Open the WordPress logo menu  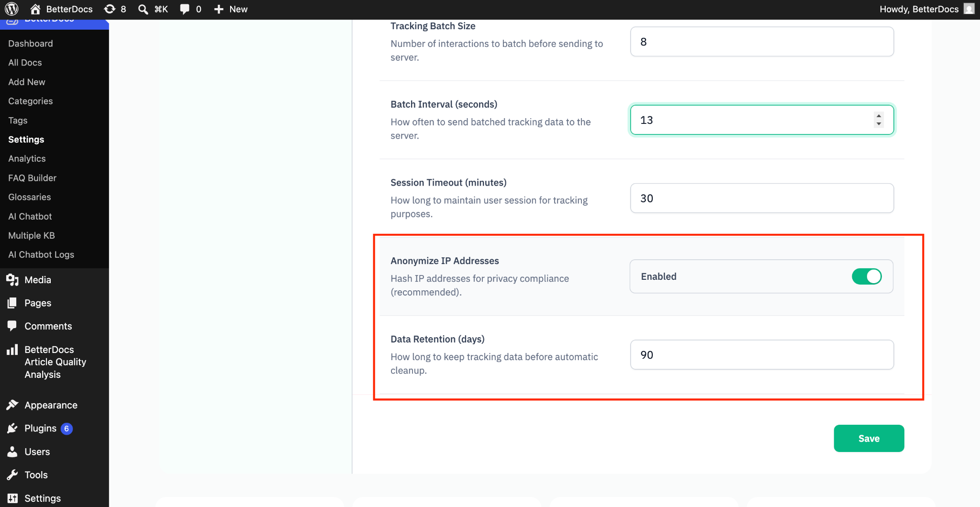coord(11,9)
